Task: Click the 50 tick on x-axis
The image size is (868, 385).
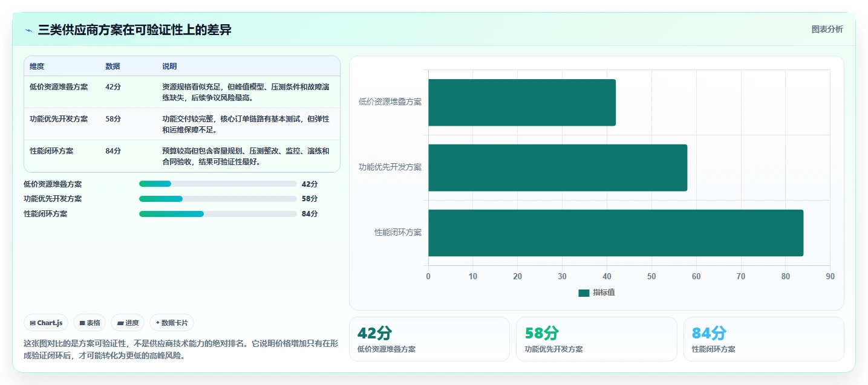Action: pyautogui.click(x=651, y=277)
